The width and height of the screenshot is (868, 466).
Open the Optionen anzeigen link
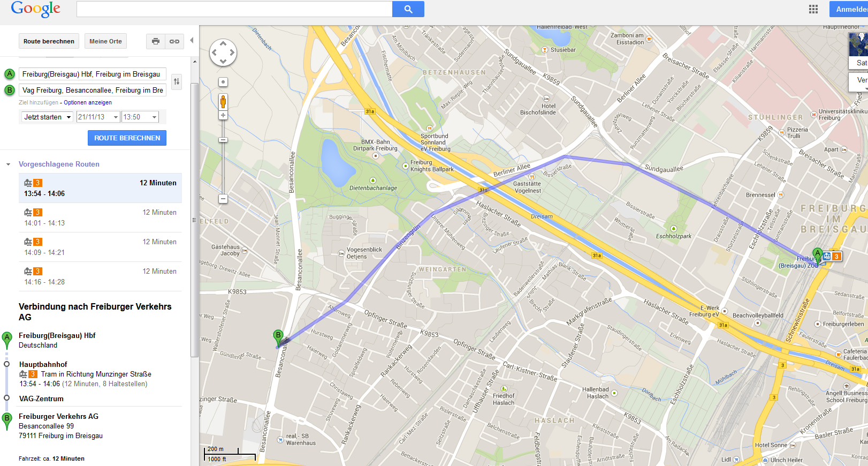click(x=88, y=102)
